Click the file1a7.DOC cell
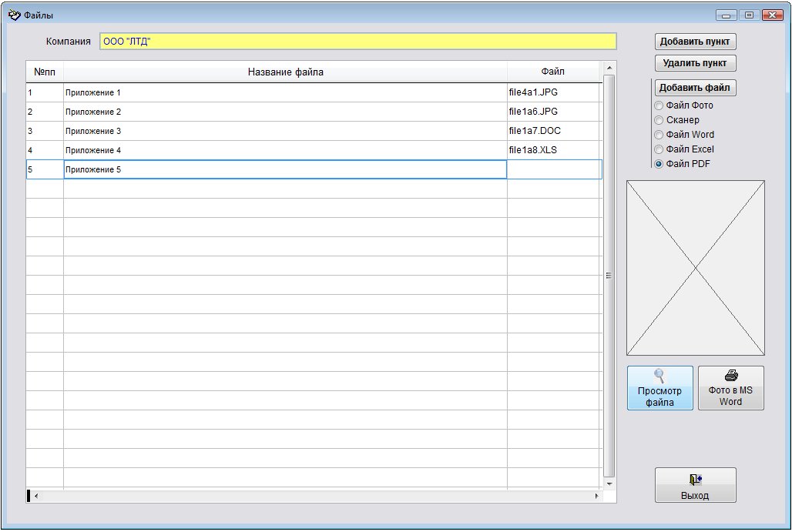Viewport: 792px width, 532px height. pyautogui.click(x=555, y=131)
